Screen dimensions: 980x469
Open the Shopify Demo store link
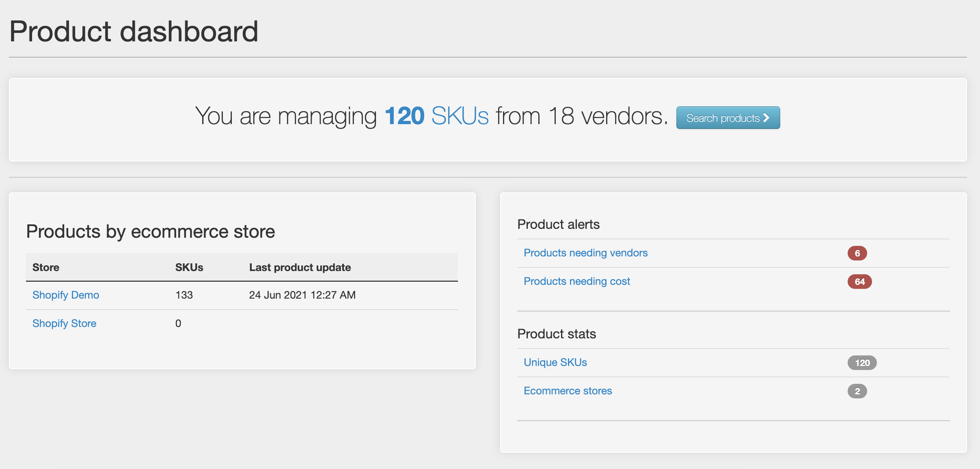(66, 295)
